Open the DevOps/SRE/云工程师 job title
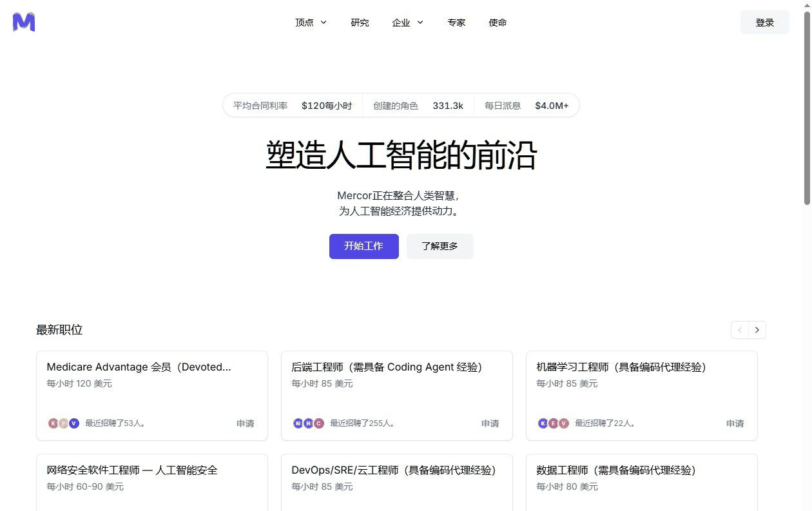 click(x=394, y=470)
